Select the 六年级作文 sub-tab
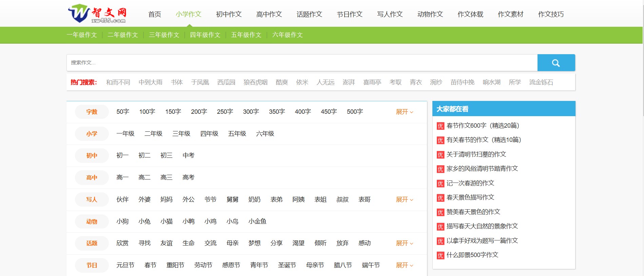The image size is (644, 276). click(x=288, y=35)
